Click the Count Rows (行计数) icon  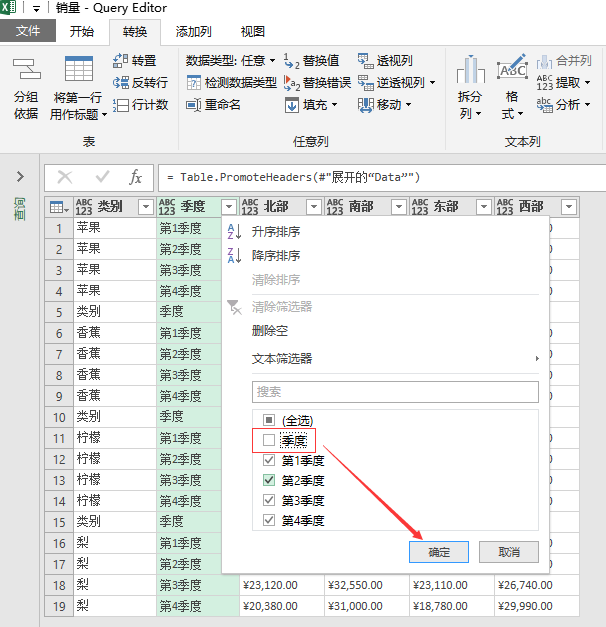(121, 105)
